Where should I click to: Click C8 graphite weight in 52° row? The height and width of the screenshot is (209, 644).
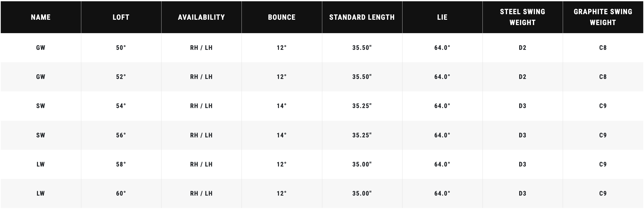point(603,77)
